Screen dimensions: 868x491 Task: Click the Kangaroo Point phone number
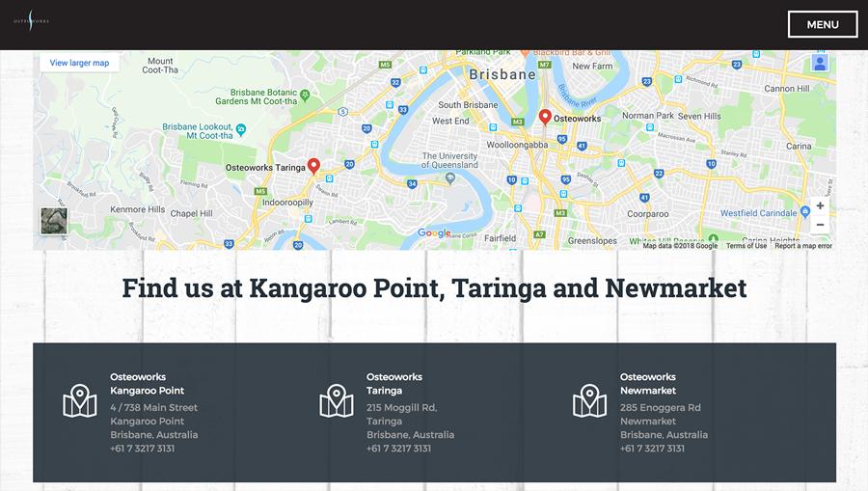point(143,449)
